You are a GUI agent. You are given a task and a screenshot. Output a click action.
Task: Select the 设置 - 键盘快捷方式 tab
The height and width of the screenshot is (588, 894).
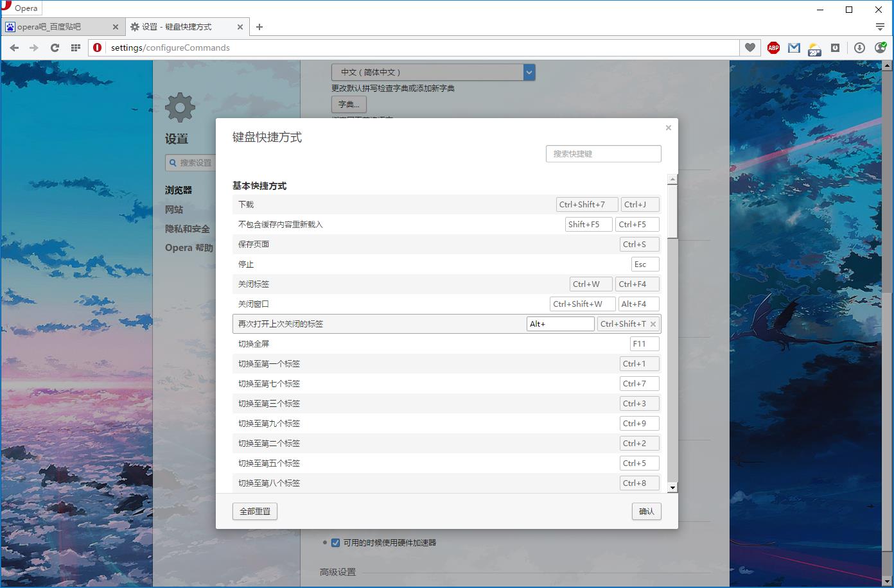click(x=187, y=27)
